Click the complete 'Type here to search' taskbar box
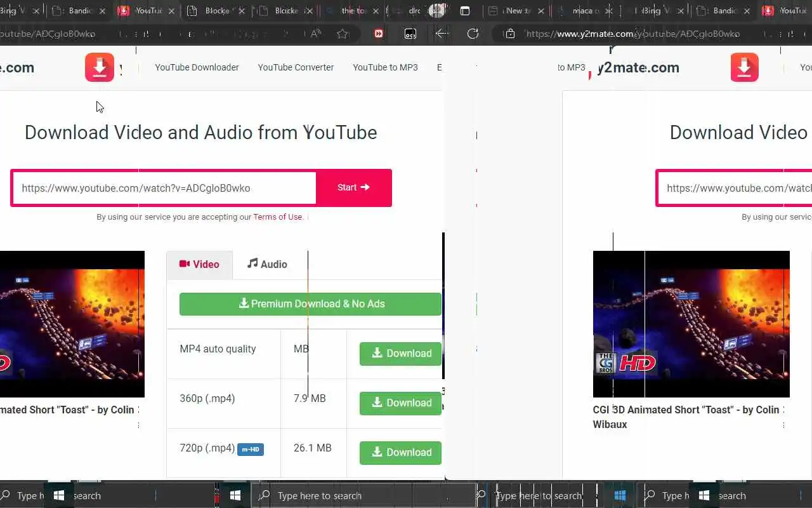 [364, 495]
